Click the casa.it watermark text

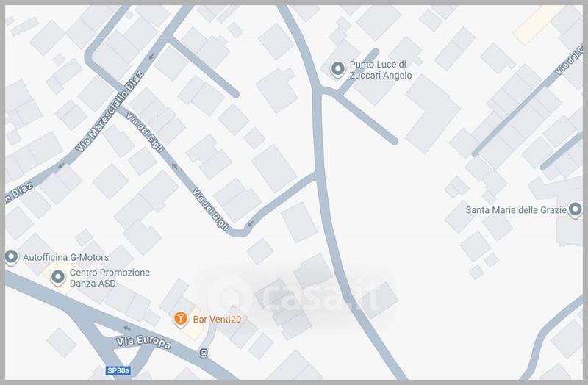coord(319,297)
